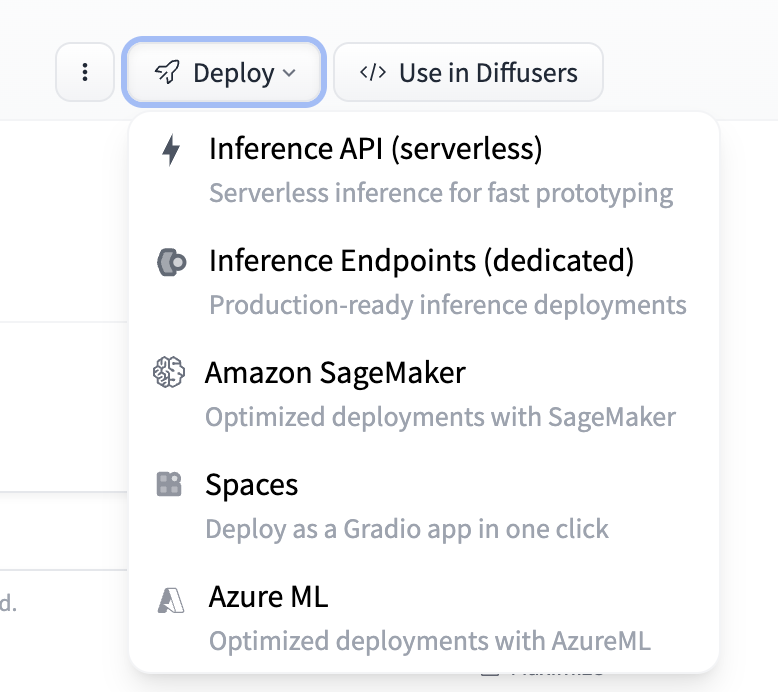This screenshot has height=692, width=778.
Task: Click the code brackets icon on Use in Diffusers
Action: (x=373, y=73)
